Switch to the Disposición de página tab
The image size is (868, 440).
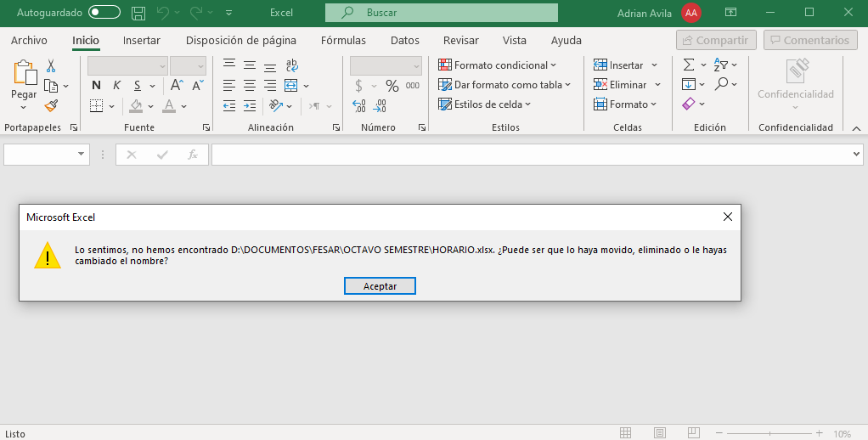(x=241, y=41)
